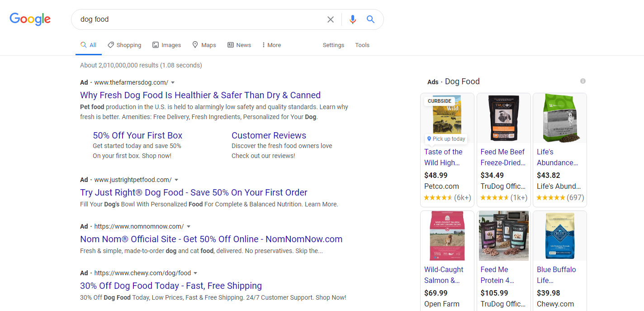The width and height of the screenshot is (644, 311).
Task: Expand the justrightpetfood.com ad dropdown arrow
Action: (x=176, y=180)
